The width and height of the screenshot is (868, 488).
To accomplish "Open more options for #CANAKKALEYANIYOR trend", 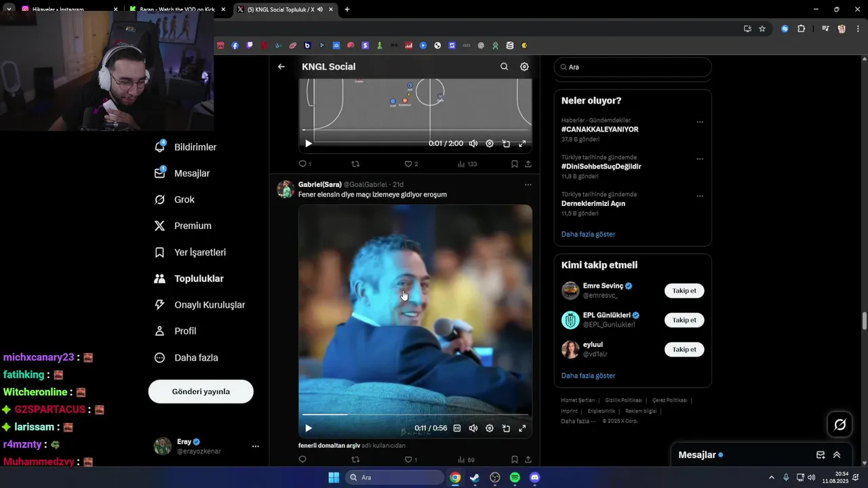I will 700,122.
